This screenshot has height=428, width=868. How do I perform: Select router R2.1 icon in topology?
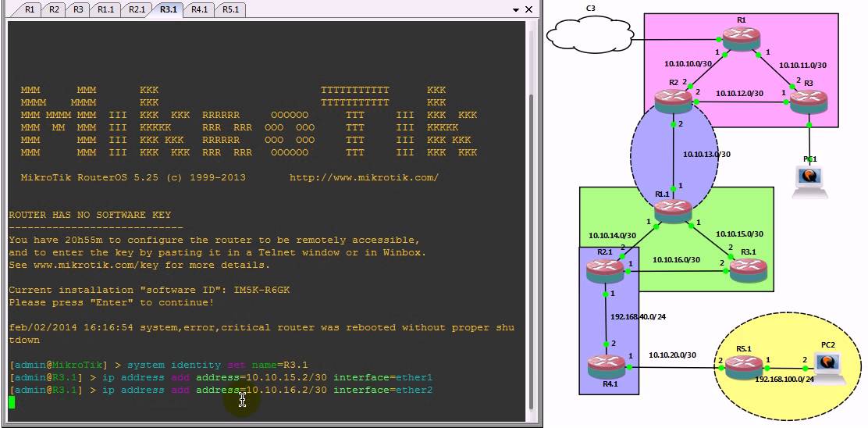coord(606,271)
